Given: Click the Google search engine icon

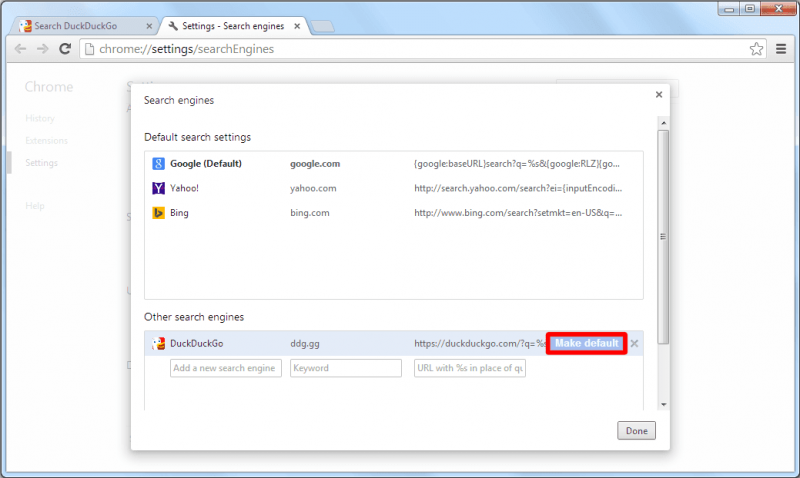Looking at the screenshot, I should click(158, 164).
